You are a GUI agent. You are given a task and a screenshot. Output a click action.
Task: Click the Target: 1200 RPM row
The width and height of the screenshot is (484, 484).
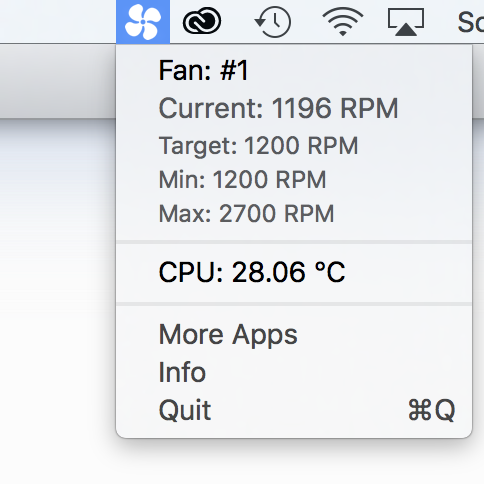[294, 146]
